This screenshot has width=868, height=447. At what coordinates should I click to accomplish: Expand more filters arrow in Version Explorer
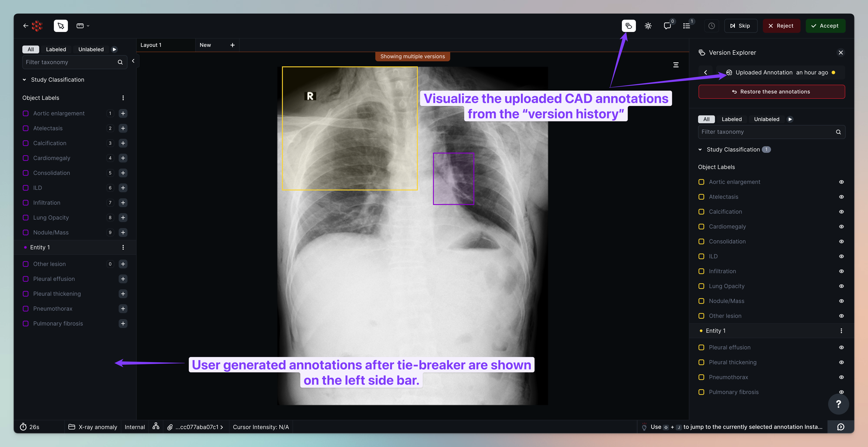tap(790, 119)
